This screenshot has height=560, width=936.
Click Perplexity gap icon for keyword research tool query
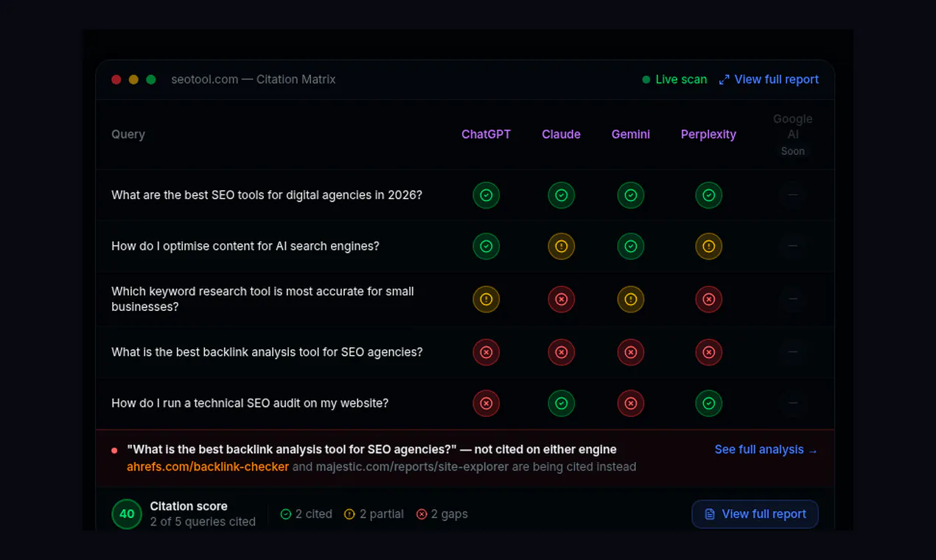[x=708, y=299]
